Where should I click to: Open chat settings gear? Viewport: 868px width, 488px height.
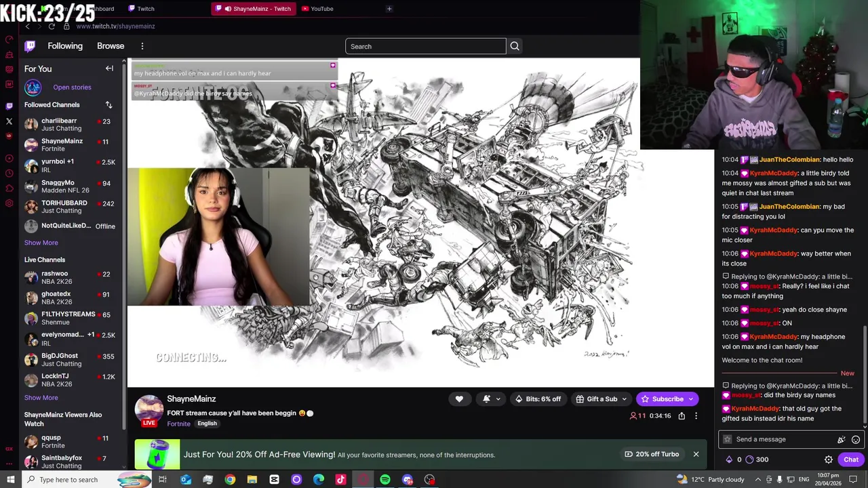click(829, 460)
